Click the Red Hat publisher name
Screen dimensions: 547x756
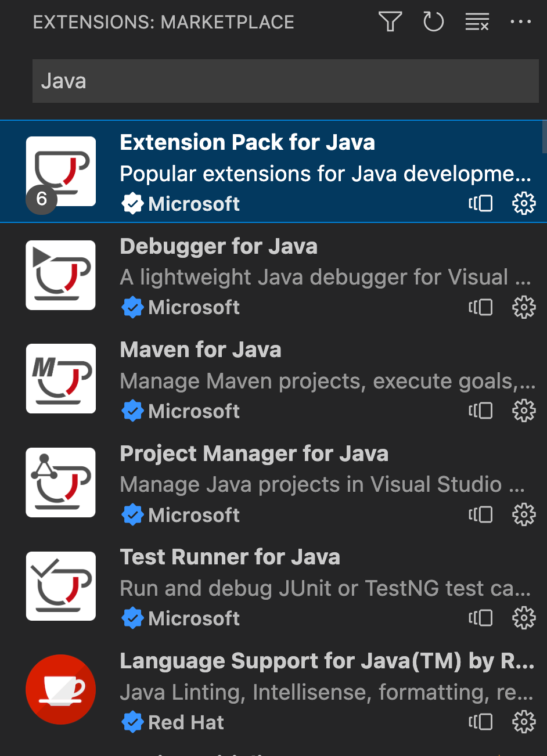point(186,722)
